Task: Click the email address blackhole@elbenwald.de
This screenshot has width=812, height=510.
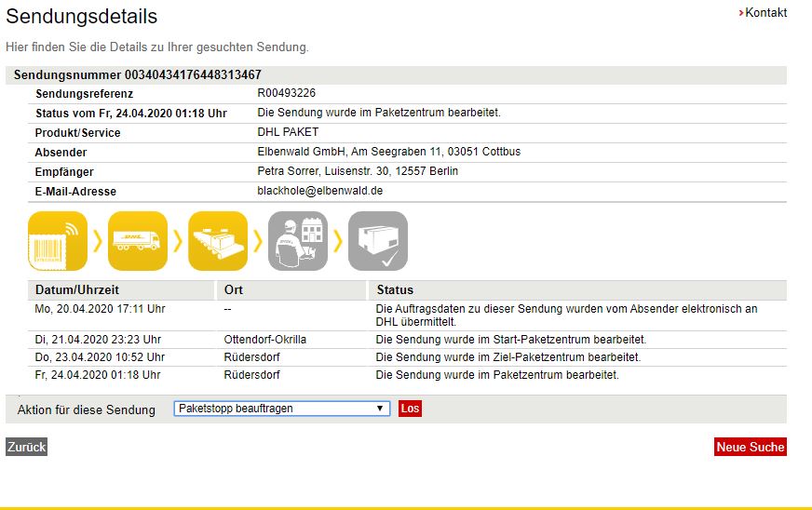Action: click(x=319, y=191)
